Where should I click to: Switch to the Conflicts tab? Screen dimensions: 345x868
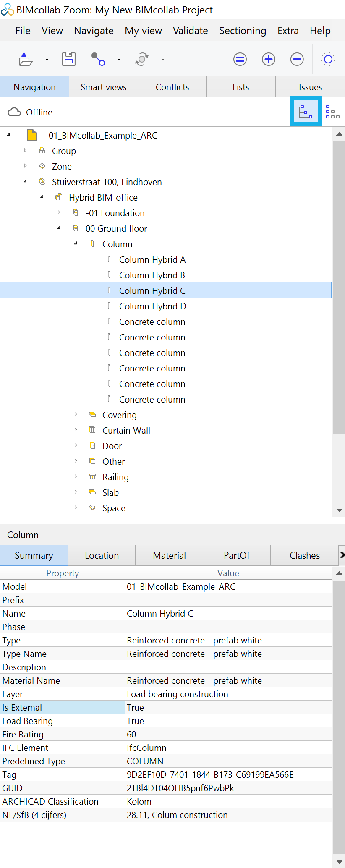point(172,87)
